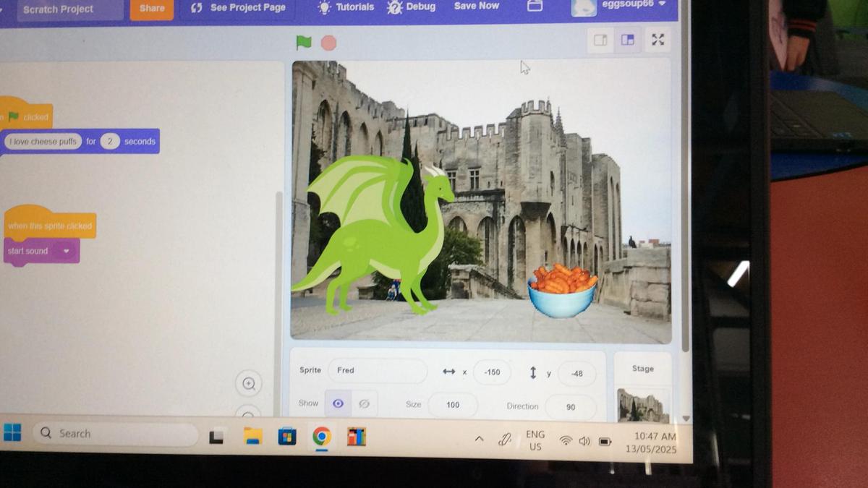868x488 pixels.
Task: Open Microsoft Store from taskbar
Action: click(287, 437)
